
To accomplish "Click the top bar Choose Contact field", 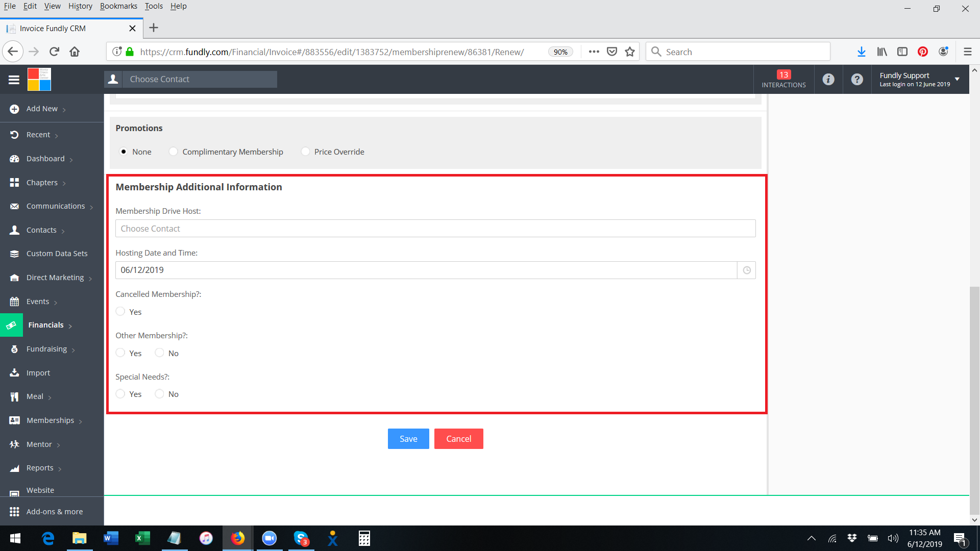I will point(200,79).
